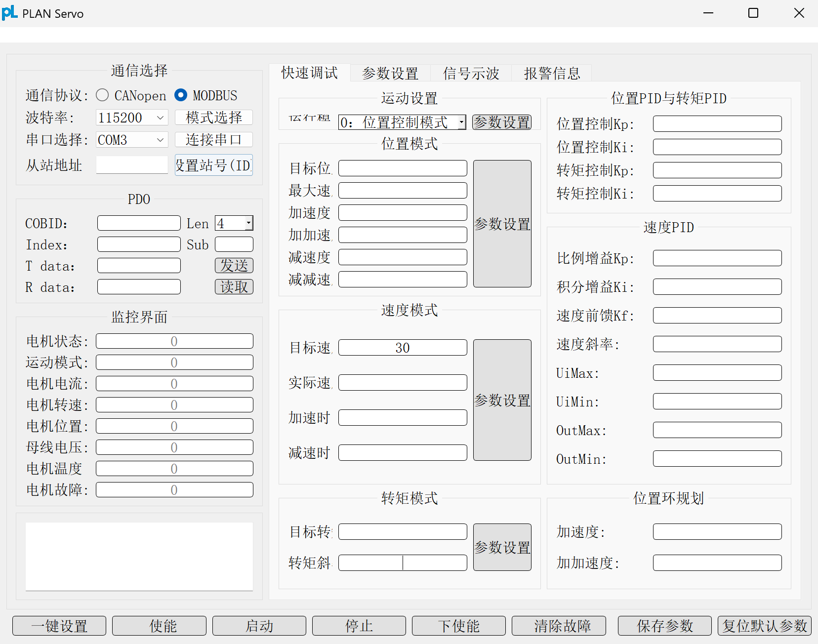The width and height of the screenshot is (818, 644).
Task: Click the 保存参数 button
Action: (x=665, y=626)
